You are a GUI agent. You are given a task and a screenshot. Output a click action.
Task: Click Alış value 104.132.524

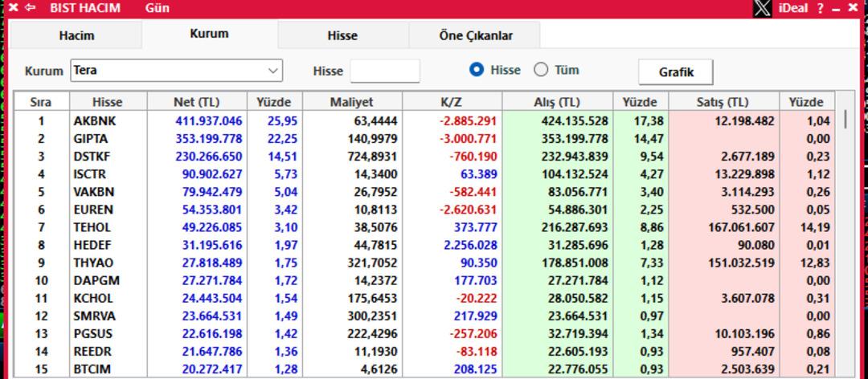click(575, 174)
